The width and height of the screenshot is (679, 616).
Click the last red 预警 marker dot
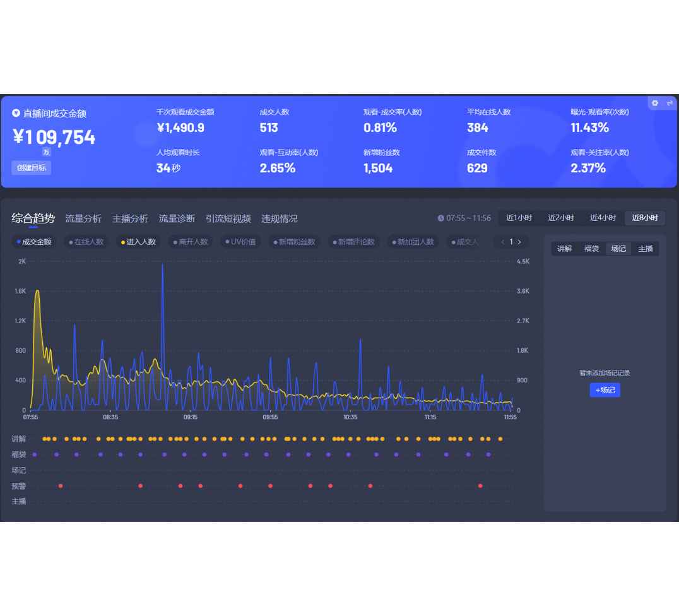pyautogui.click(x=480, y=486)
